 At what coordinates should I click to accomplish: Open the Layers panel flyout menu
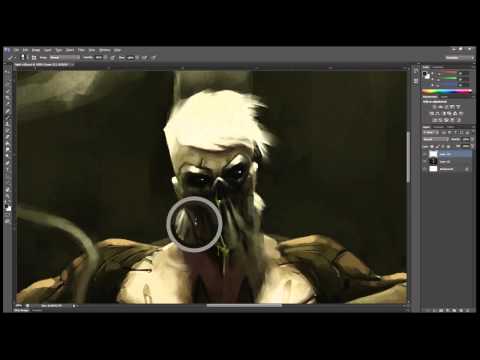[x=473, y=127]
